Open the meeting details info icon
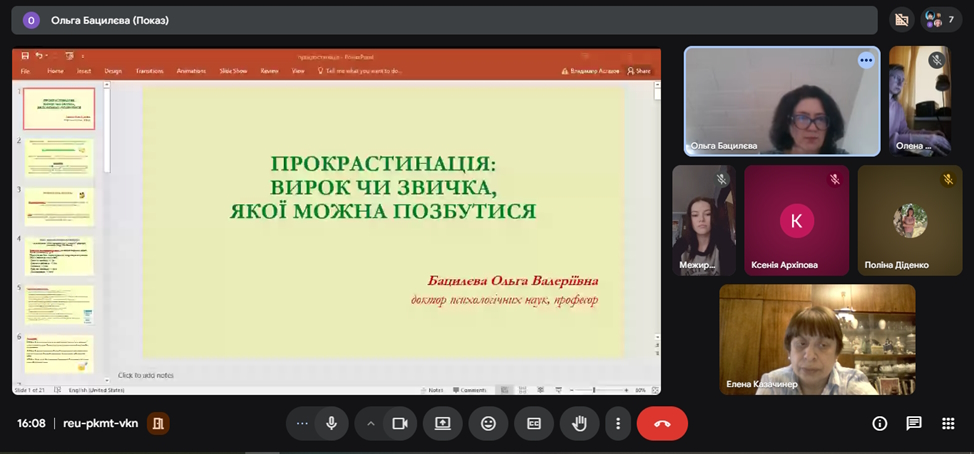 pos(880,423)
